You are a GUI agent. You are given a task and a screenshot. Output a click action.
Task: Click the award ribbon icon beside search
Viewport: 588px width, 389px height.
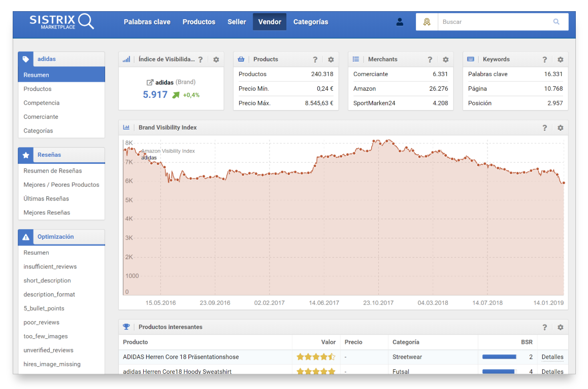(427, 22)
